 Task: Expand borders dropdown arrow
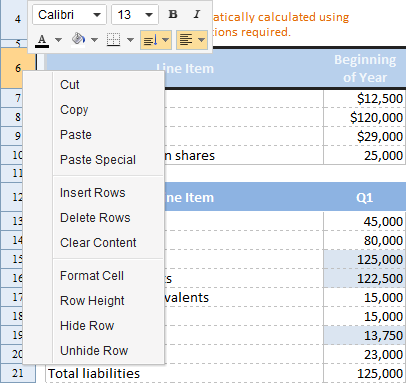130,40
